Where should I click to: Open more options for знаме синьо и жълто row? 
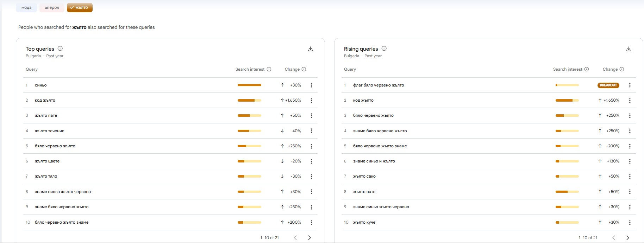[630, 161]
